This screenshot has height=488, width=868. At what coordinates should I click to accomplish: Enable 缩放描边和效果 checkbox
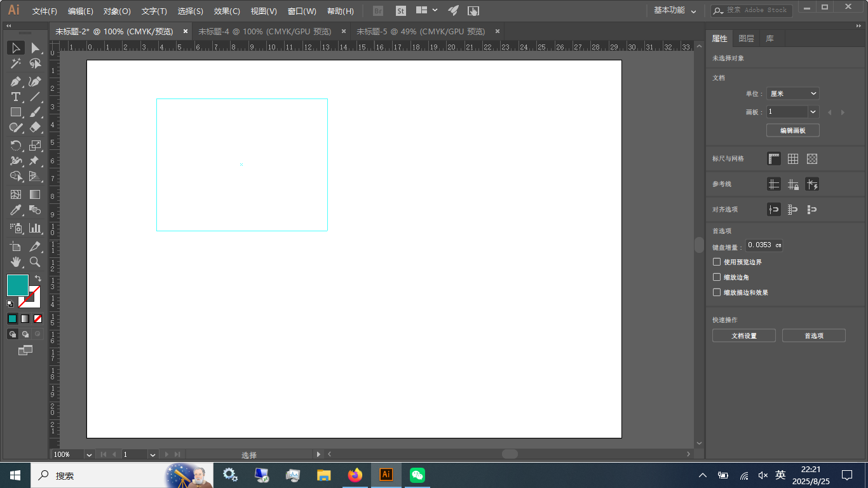(x=717, y=292)
